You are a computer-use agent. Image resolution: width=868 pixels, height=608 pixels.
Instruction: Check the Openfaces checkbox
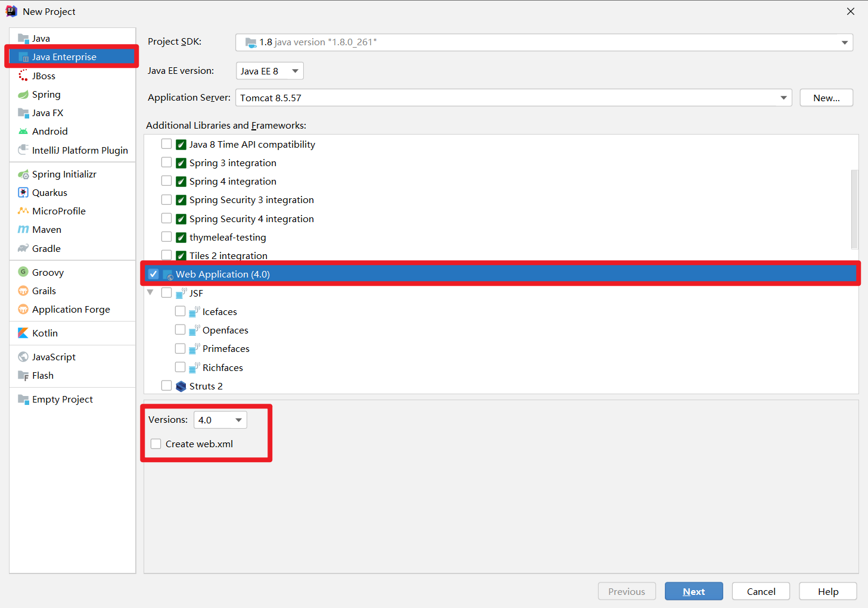click(x=180, y=330)
